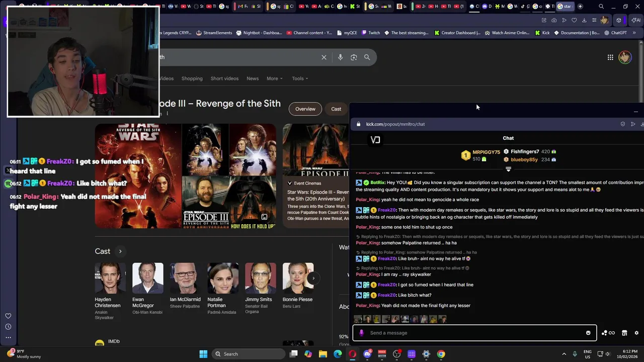The height and width of the screenshot is (362, 644).
Task: Start Google voice search
Action: 340,57
